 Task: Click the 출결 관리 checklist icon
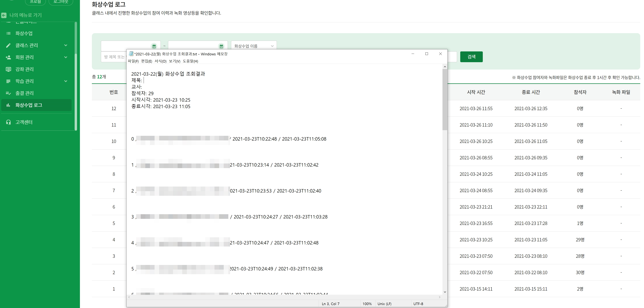[x=8, y=93]
